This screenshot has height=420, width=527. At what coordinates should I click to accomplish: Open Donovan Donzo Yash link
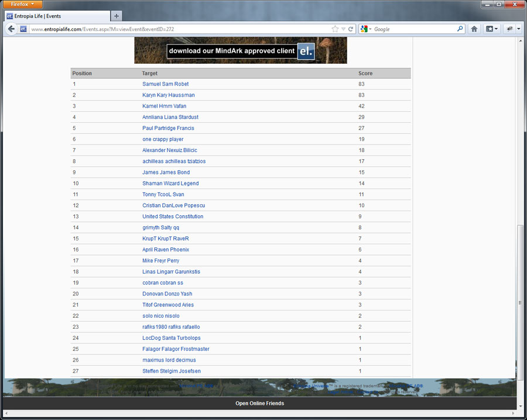click(x=167, y=294)
